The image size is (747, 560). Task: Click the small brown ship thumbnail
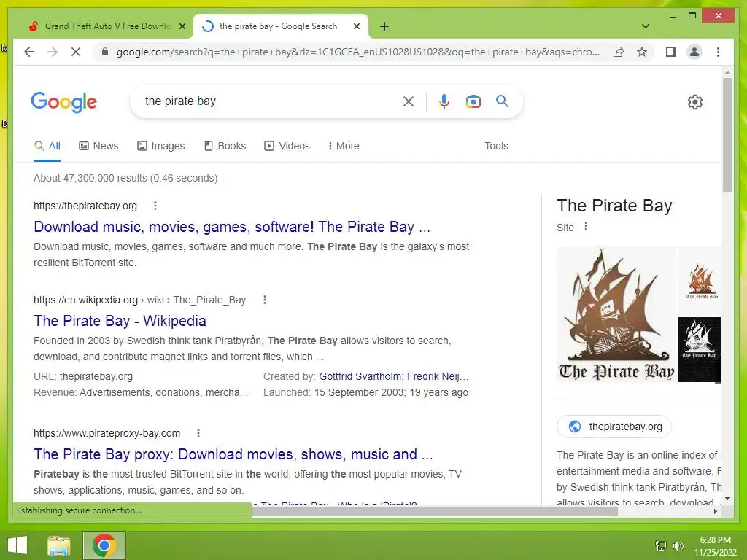click(701, 281)
